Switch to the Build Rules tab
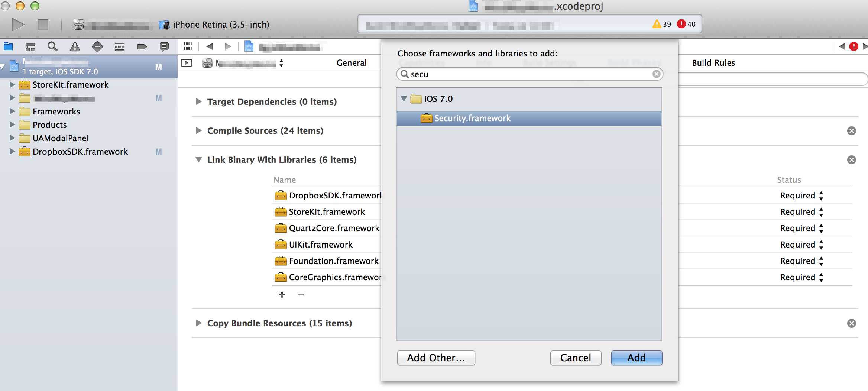868x391 pixels. [x=713, y=63]
